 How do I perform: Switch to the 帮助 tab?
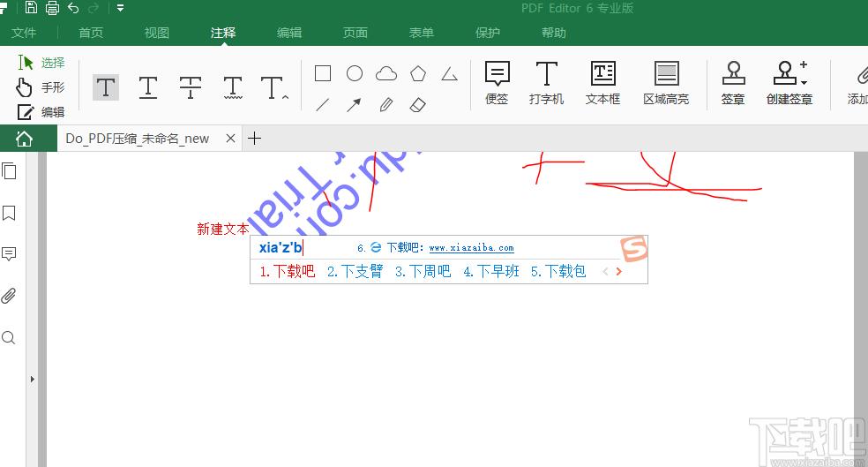(x=554, y=33)
